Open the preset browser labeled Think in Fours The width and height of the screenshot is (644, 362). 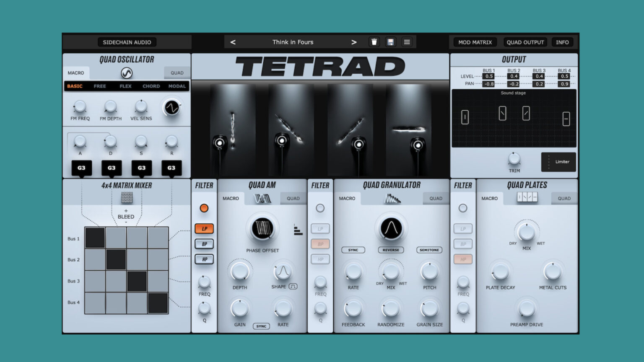pos(293,42)
